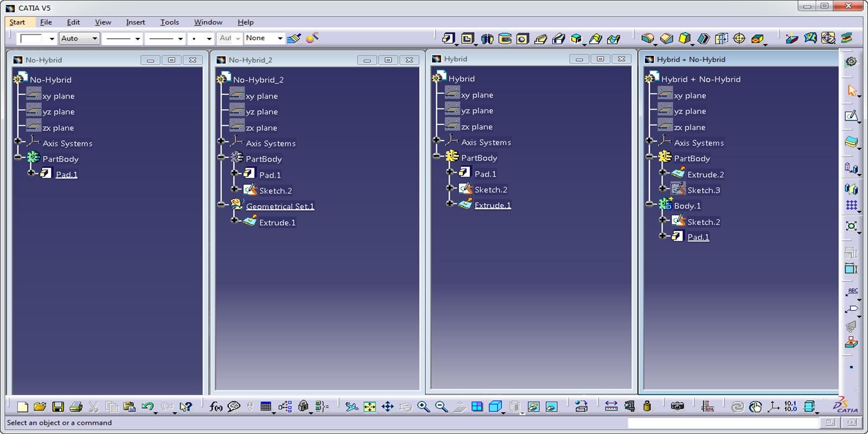Click the Fit All In view icon
The width and height of the screenshot is (868, 434).
pos(369,406)
